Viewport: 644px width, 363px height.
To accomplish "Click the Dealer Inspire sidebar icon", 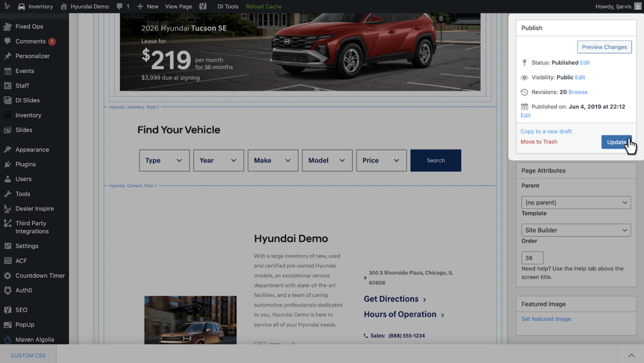I will [8, 209].
